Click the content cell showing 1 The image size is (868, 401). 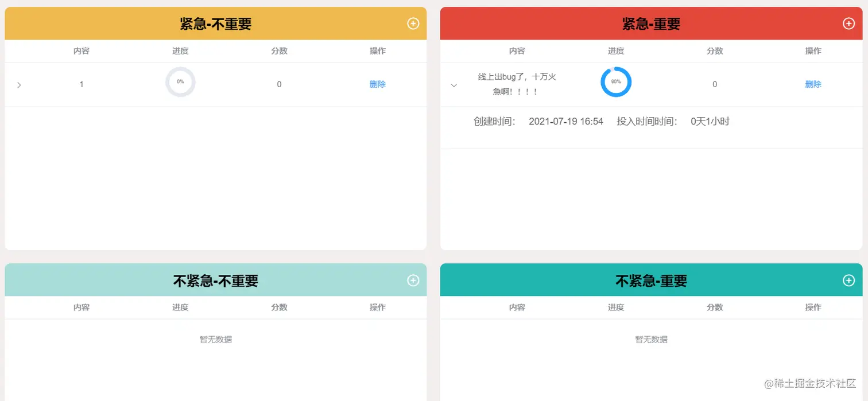(82, 84)
